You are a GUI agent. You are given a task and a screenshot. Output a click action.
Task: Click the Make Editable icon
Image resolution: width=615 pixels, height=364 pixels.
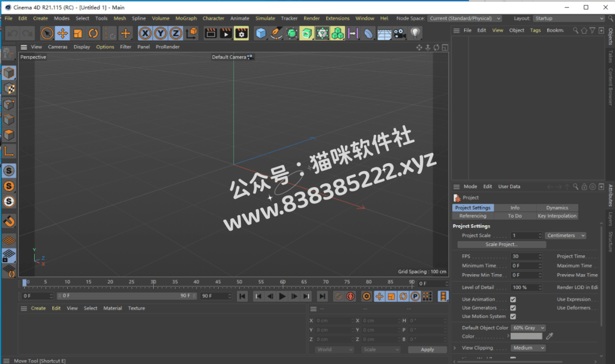9,53
